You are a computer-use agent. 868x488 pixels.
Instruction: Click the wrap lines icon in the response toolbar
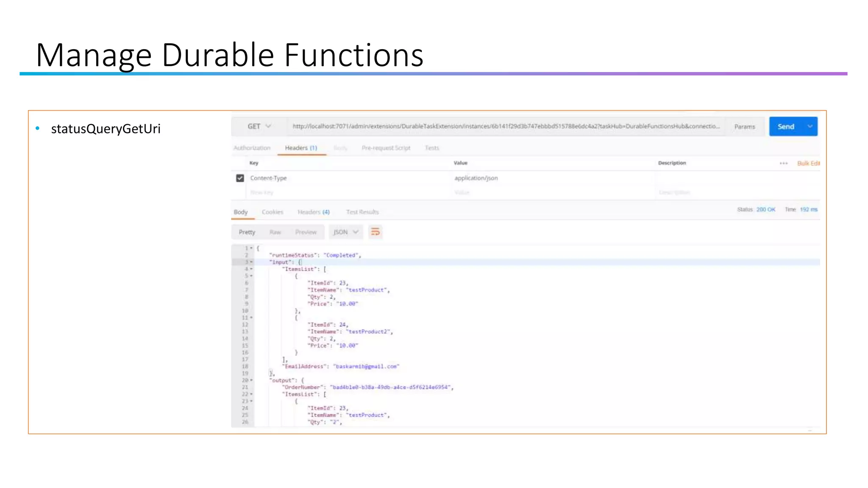[375, 232]
